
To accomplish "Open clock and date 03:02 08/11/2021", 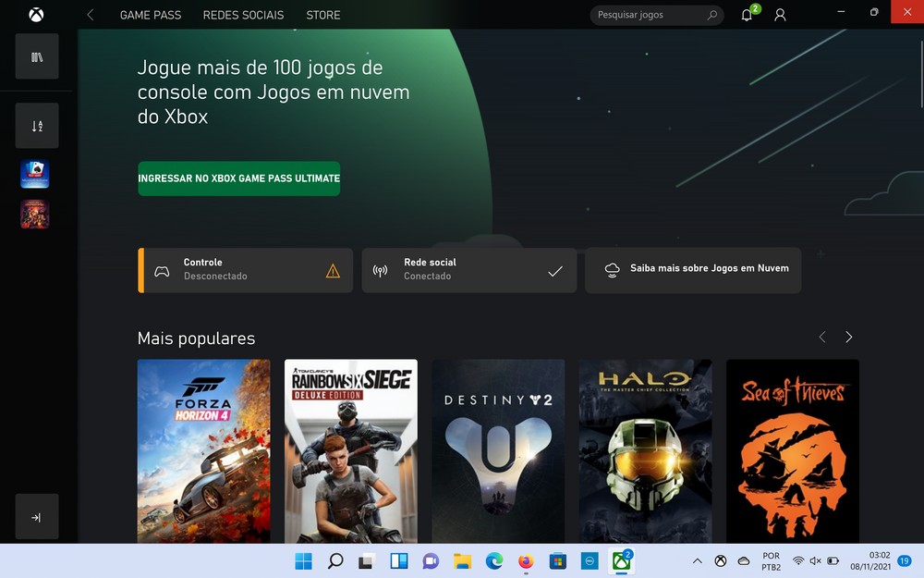I will [870, 561].
